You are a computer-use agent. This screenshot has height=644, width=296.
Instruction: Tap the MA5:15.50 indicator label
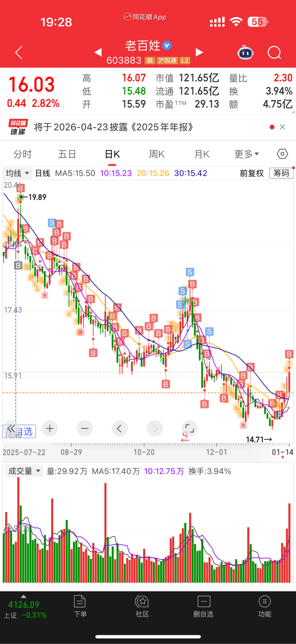75,173
